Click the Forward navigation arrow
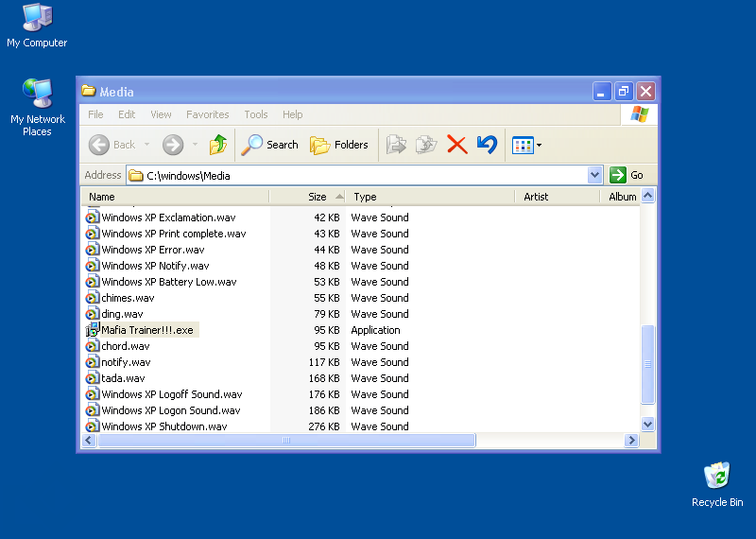 point(173,145)
